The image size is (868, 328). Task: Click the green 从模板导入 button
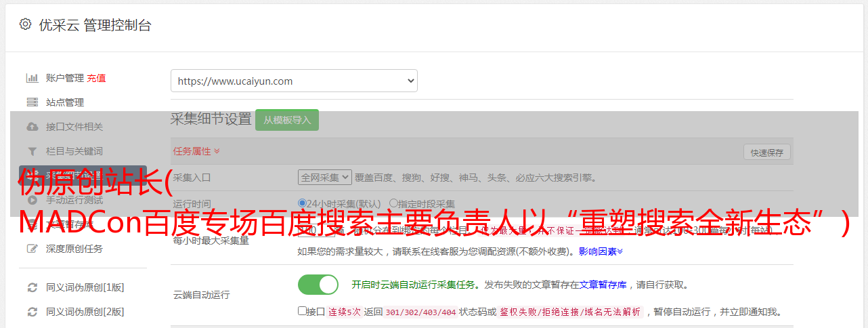[x=287, y=120]
